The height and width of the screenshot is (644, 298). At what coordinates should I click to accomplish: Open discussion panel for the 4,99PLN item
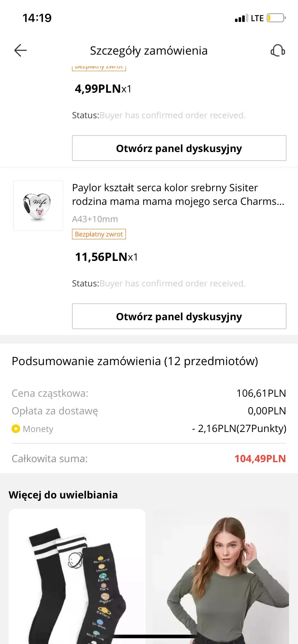click(x=179, y=148)
